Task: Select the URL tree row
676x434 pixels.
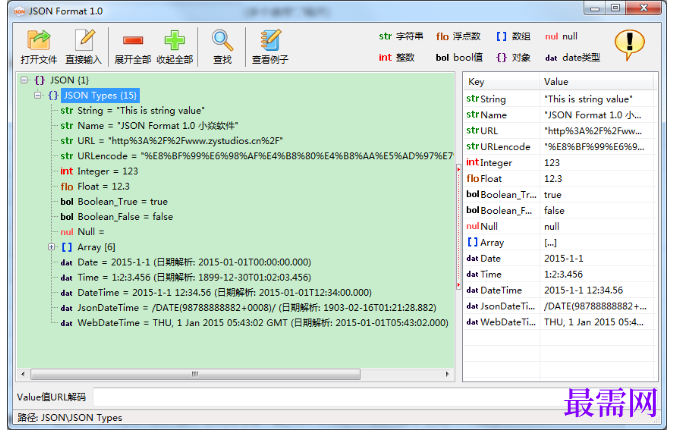Action: [172, 141]
